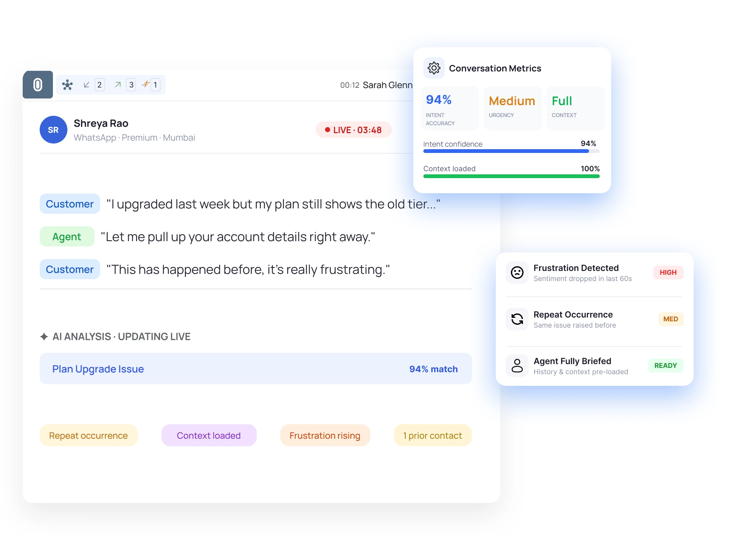Image resolution: width=756 pixels, height=535 pixels.
Task: Click the sad face Frustration Detected icon
Action: (517, 273)
